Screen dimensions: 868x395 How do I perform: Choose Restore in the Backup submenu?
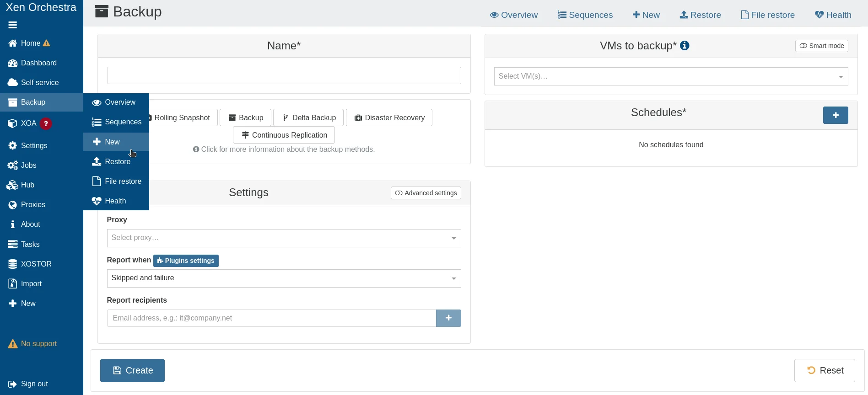click(x=116, y=162)
